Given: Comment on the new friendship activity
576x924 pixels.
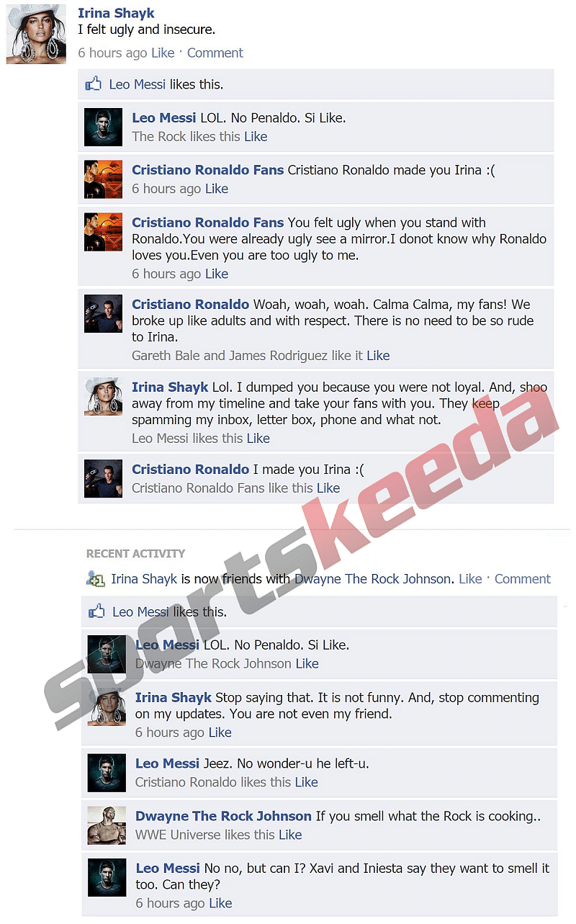Looking at the screenshot, I should [x=523, y=579].
